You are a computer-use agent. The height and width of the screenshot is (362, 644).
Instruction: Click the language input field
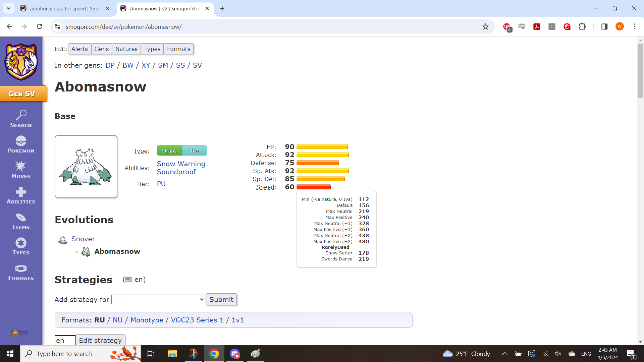coord(65,340)
